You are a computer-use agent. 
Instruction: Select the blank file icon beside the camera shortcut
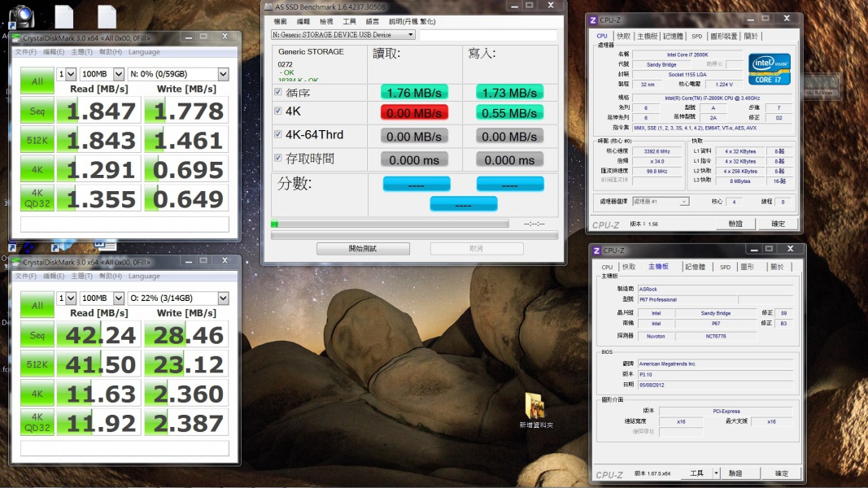(64, 16)
